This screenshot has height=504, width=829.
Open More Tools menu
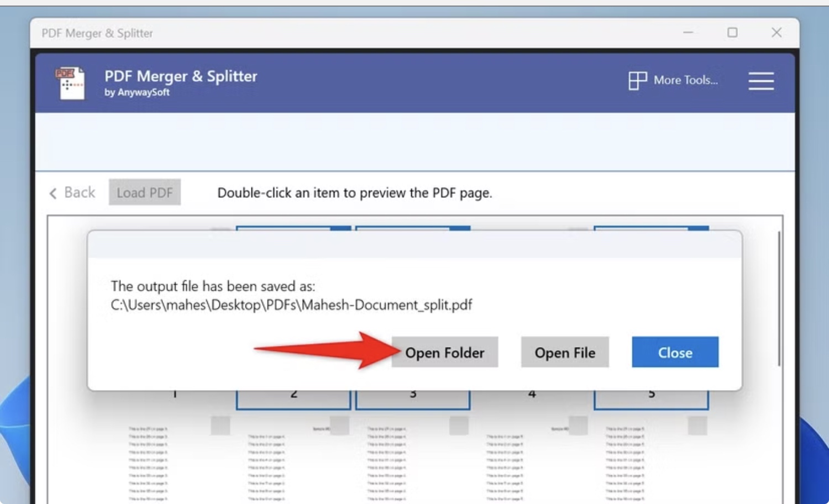pos(673,80)
